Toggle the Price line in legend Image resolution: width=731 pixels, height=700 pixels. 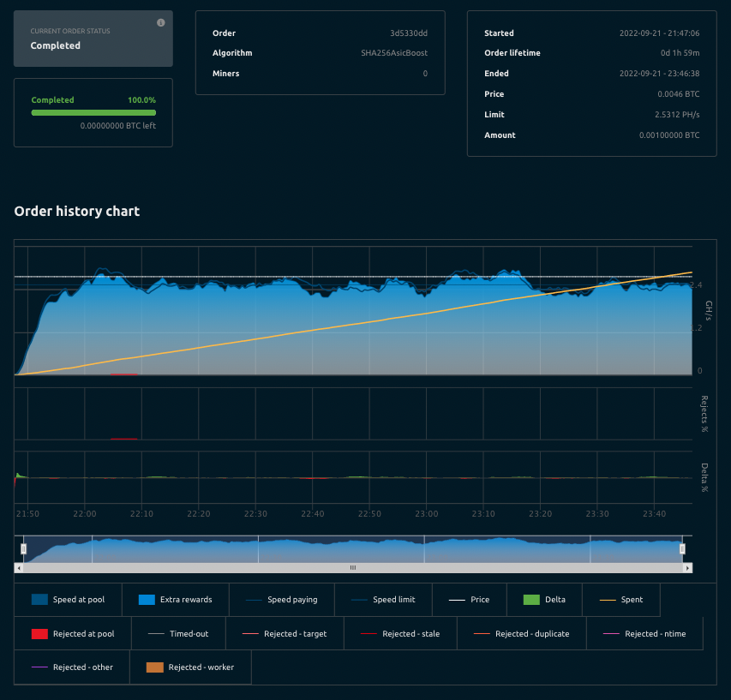pos(470,600)
